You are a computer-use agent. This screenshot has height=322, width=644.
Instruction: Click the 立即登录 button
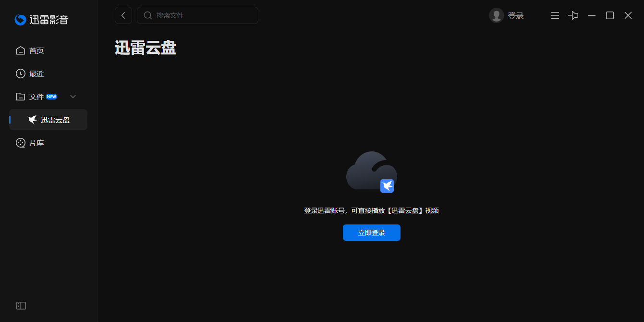pos(371,232)
